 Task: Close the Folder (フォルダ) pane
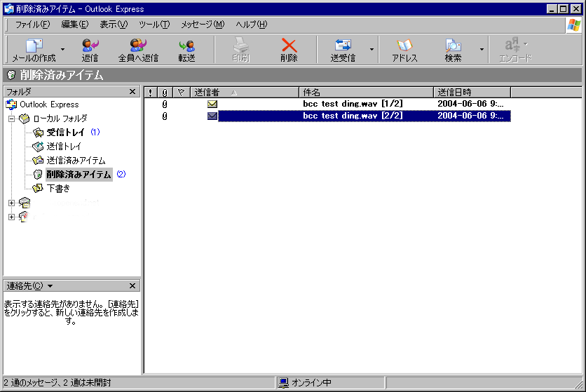click(132, 92)
